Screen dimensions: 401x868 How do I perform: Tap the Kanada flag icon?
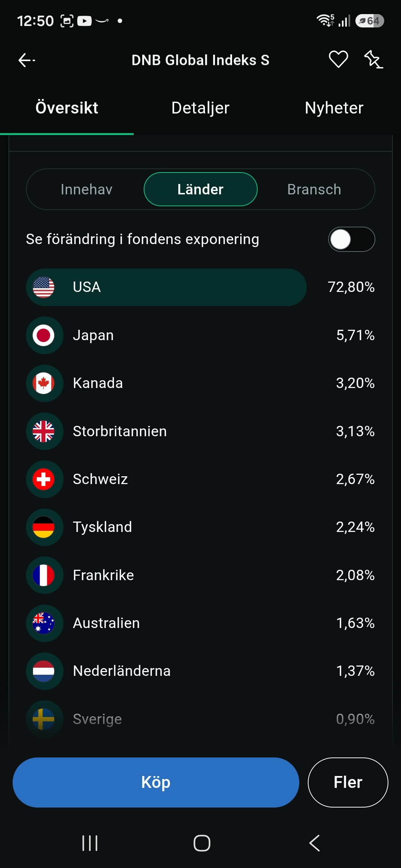pos(43,383)
